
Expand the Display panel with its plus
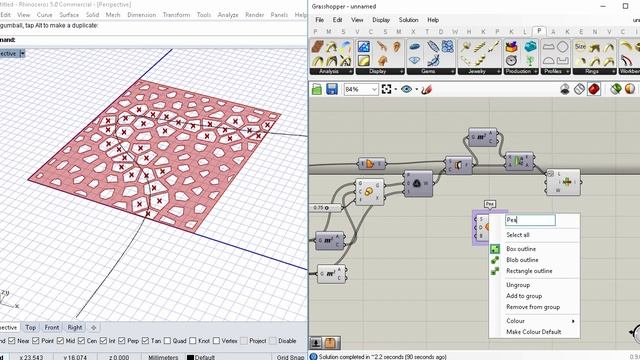coord(402,71)
